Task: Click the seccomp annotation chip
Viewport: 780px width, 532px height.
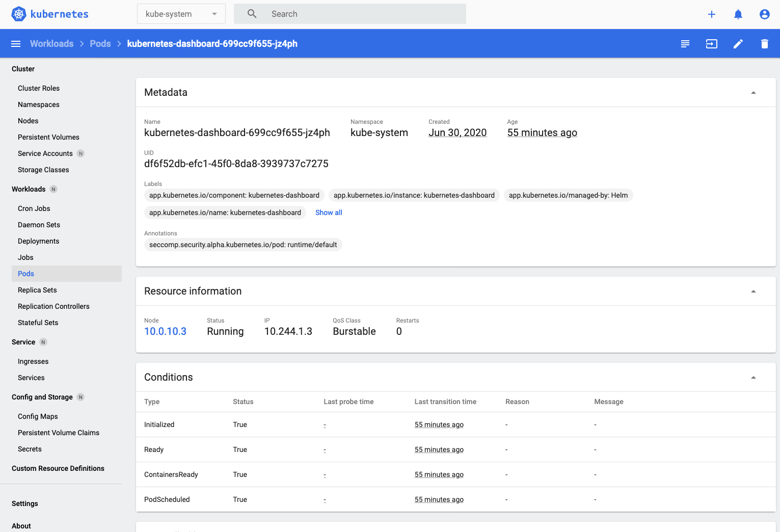Action: [243, 245]
